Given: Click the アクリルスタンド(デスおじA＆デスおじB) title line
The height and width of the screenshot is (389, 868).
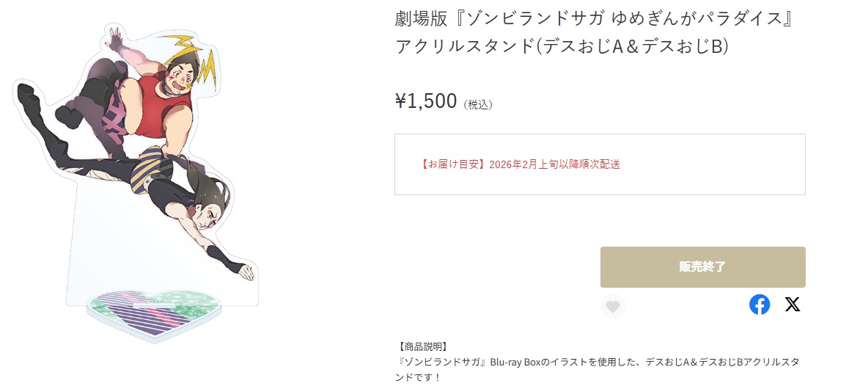Looking at the screenshot, I should [x=561, y=46].
